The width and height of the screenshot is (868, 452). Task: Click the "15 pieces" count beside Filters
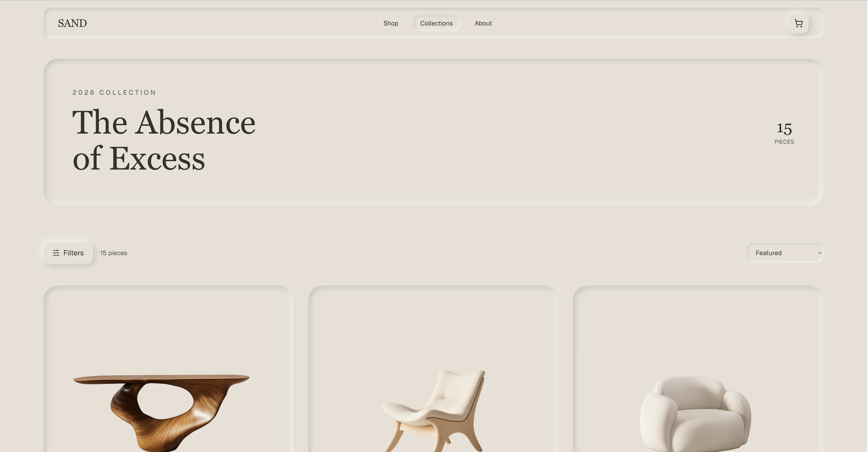pyautogui.click(x=114, y=253)
